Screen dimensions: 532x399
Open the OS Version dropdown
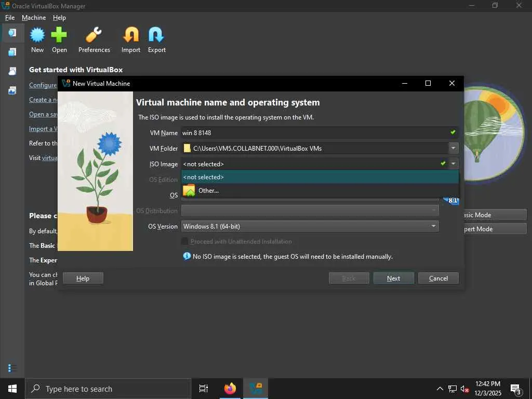[x=310, y=227]
